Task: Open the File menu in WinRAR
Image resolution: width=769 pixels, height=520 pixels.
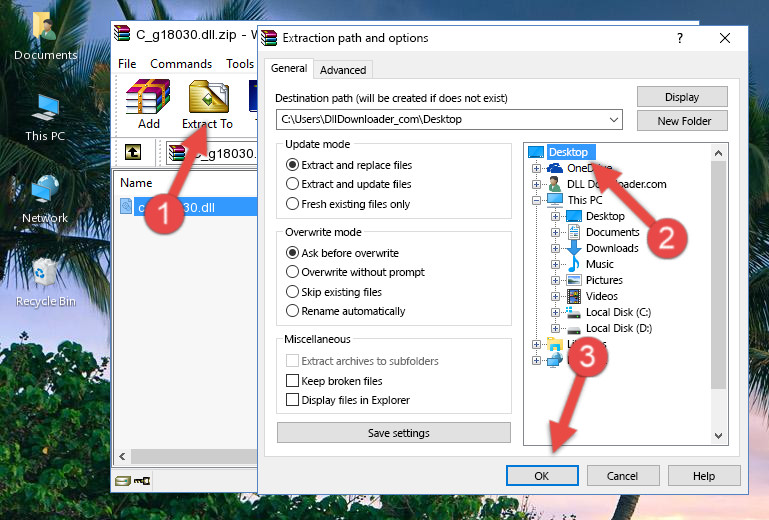Action: 127,64
